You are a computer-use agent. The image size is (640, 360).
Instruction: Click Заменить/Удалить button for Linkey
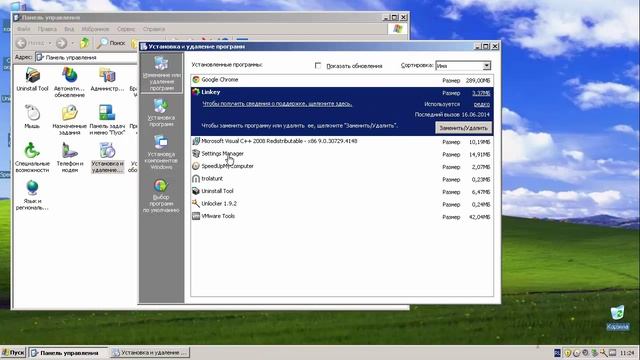(x=463, y=128)
